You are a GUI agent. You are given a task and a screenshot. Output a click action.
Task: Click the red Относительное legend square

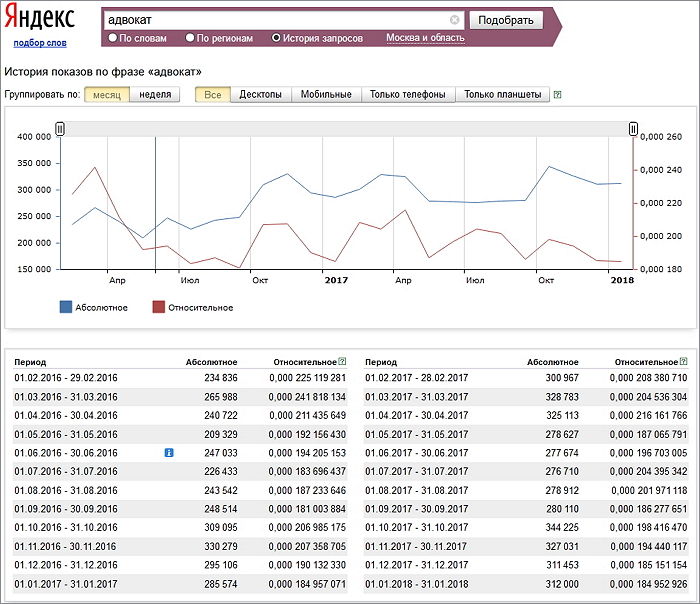[x=158, y=307]
